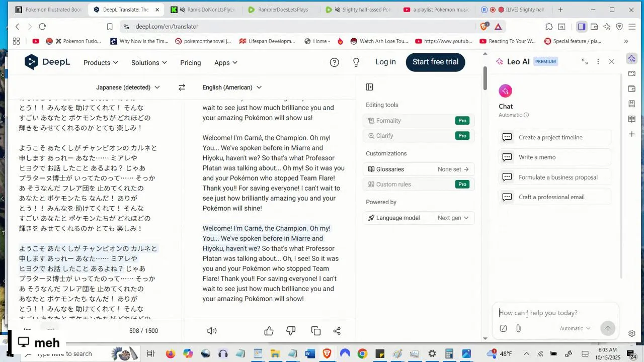Bookmark this page in address bar
Screen dimensions: 644x362
tap(110, 27)
